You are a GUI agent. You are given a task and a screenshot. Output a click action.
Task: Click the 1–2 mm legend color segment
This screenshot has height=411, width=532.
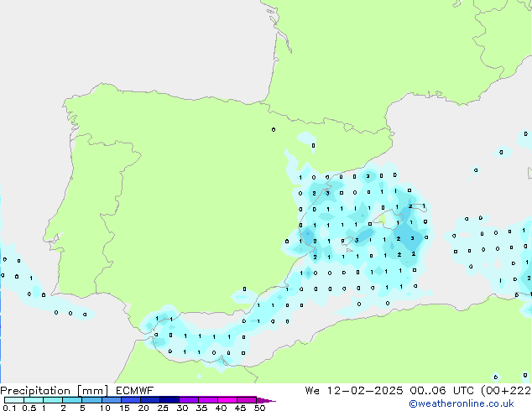coord(53,400)
